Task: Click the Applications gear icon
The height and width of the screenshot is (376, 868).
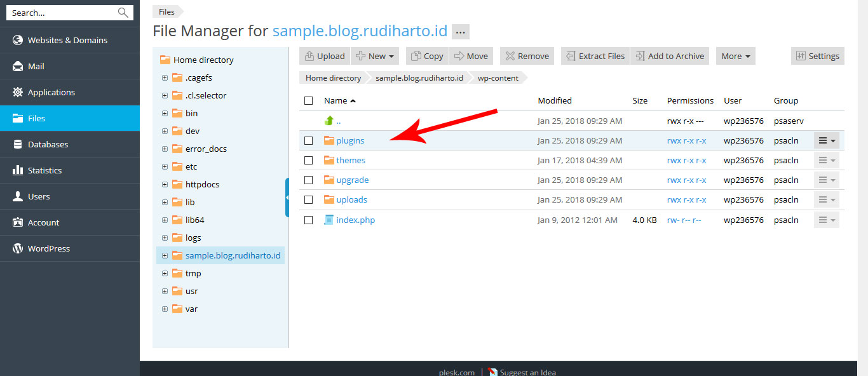Action: [x=18, y=92]
